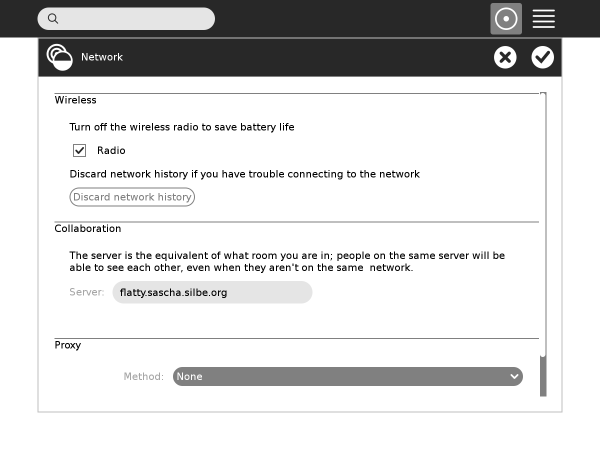This screenshot has height=450, width=600.
Task: Click inside the top search box
Action: click(135, 19)
